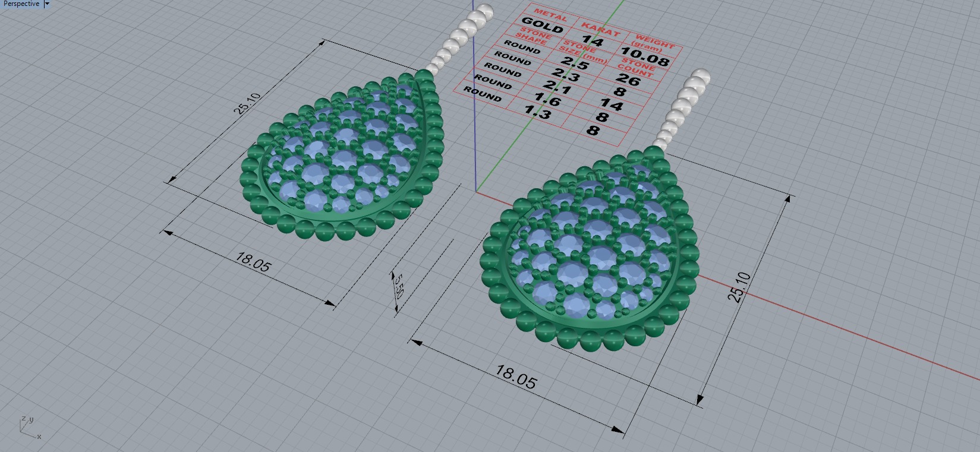Click the 1.3 stone size value
Screen dimensions: 980x452
click(x=537, y=112)
